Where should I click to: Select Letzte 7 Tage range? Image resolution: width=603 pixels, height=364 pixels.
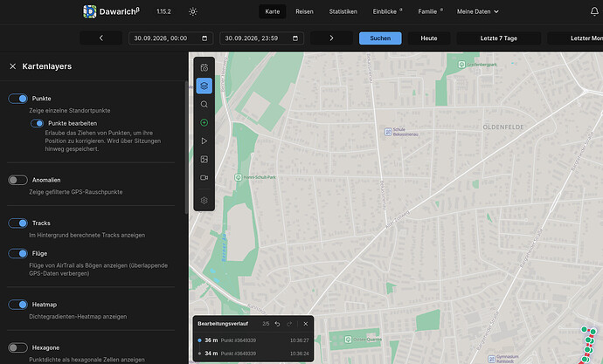tap(499, 38)
